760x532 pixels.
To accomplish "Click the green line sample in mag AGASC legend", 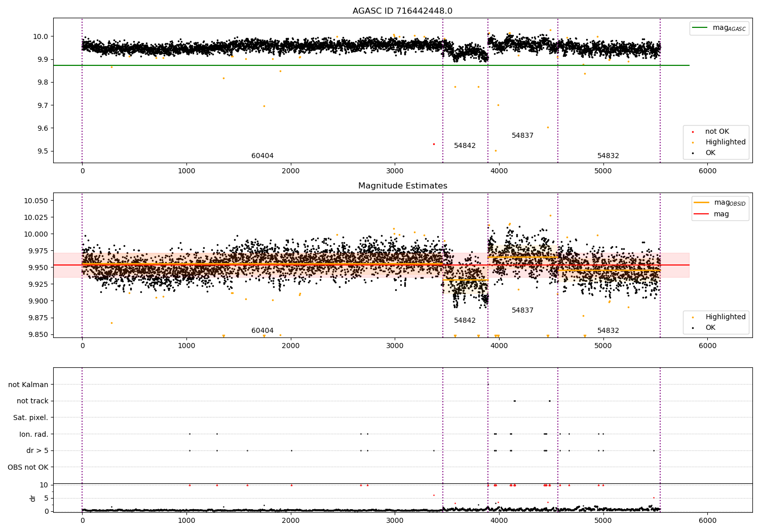I will pyautogui.click(x=701, y=28).
